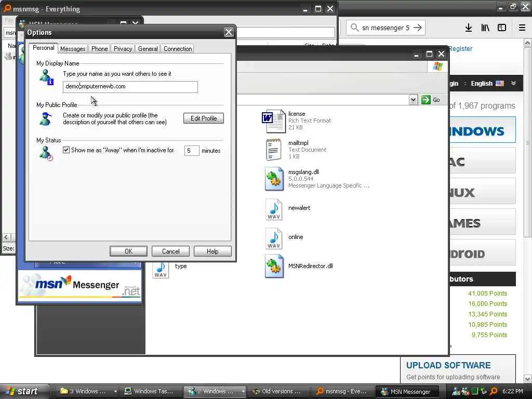Image resolution: width=532 pixels, height=399 pixels.
Task: Click the Windows category banner on webpage
Action: click(x=483, y=130)
